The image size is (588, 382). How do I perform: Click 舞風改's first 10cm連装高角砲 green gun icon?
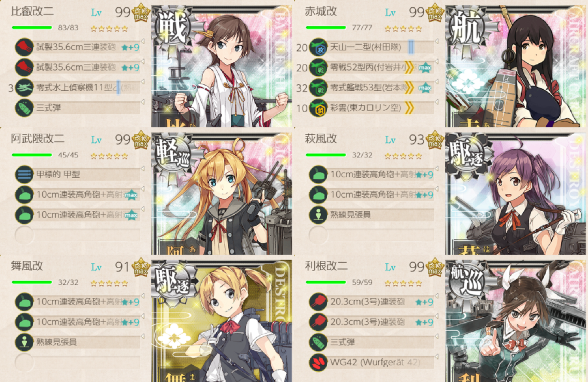[x=24, y=302]
